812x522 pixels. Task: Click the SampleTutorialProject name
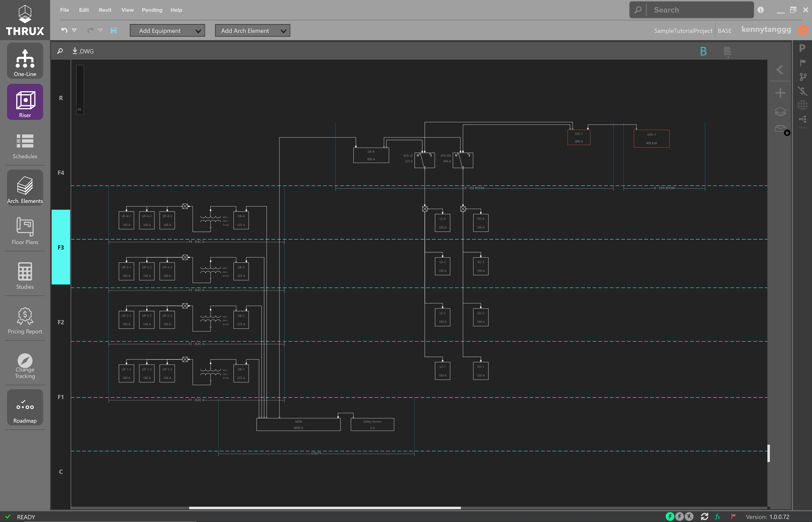click(683, 31)
